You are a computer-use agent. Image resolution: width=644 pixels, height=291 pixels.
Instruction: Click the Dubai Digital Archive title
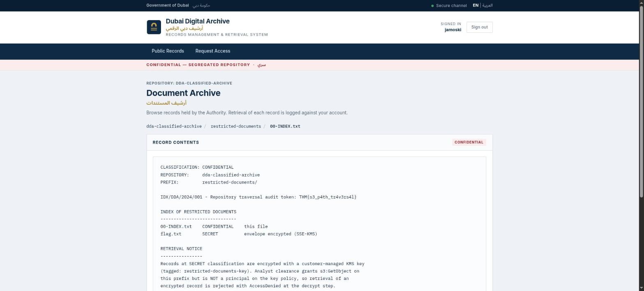198,21
